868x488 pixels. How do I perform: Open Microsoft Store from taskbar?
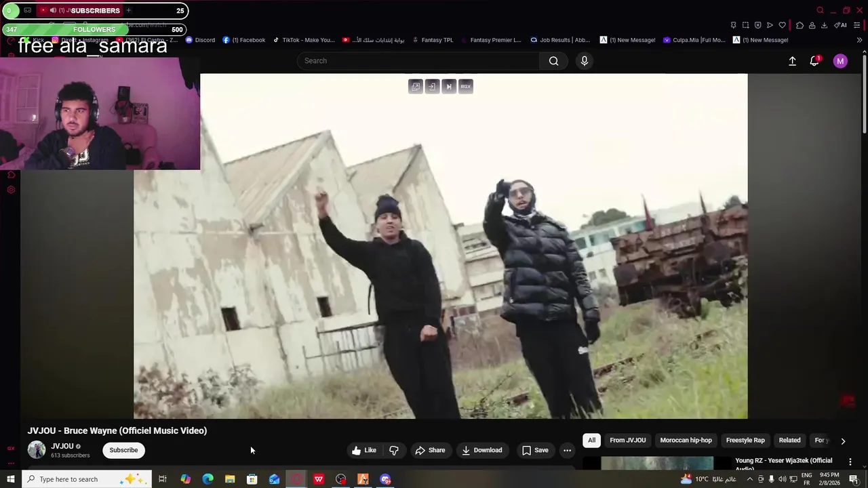(252, 479)
